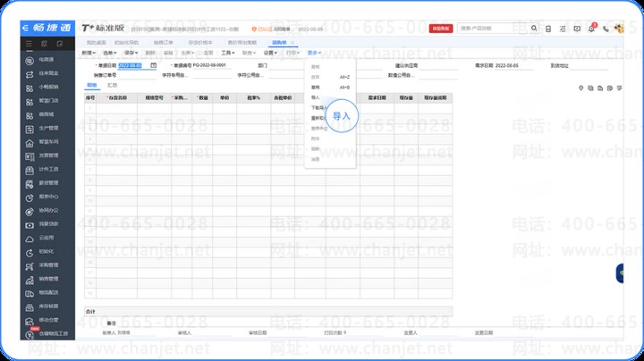This screenshot has height=361, width=644.
Task: Click the 建议供应商 input field
Action: [438, 65]
